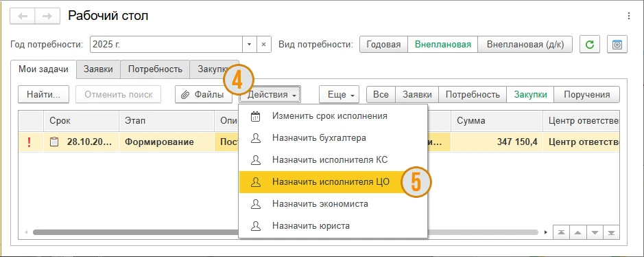Screen dimensions: 644x257
Task: Open the Потребность tab
Action: [x=155, y=69]
